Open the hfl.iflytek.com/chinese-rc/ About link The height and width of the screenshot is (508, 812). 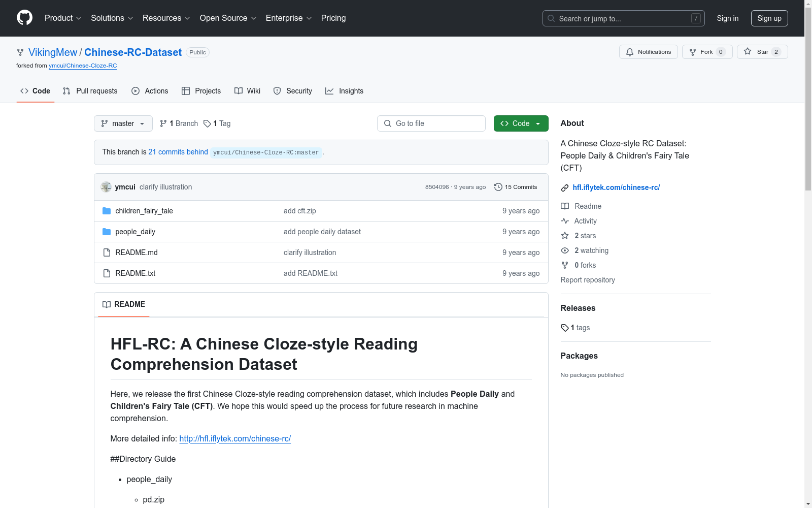tap(616, 187)
